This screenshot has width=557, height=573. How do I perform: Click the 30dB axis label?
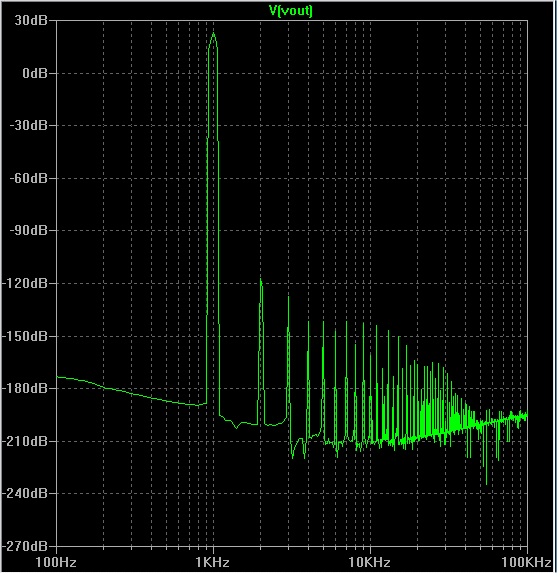click(x=31, y=21)
